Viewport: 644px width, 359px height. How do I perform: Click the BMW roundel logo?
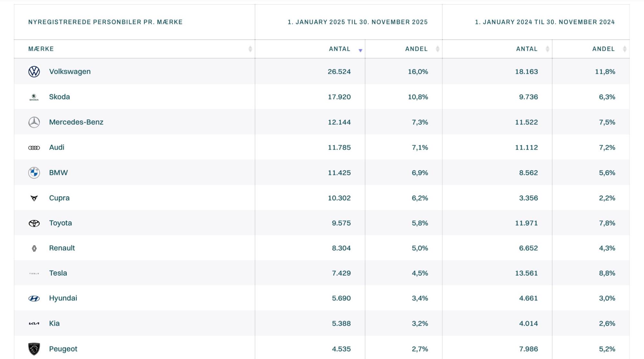pos(34,173)
